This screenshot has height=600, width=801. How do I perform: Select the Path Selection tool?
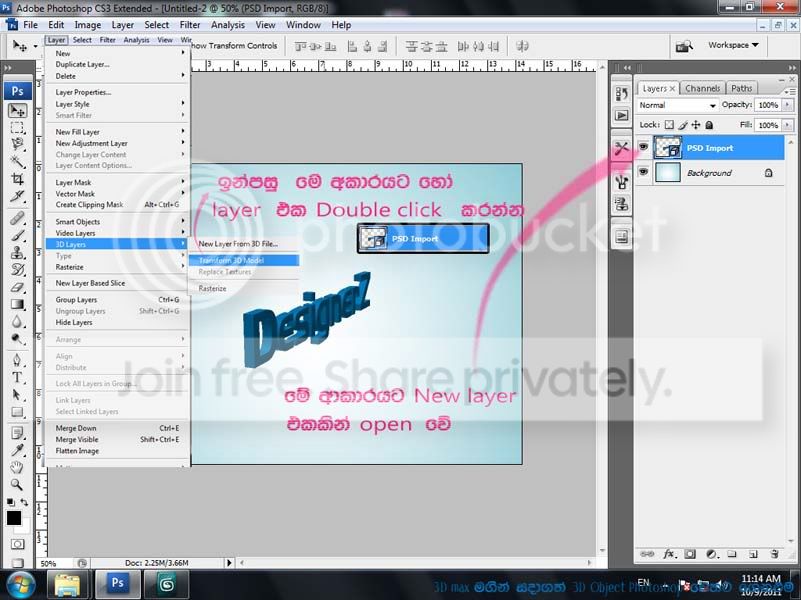[17, 395]
